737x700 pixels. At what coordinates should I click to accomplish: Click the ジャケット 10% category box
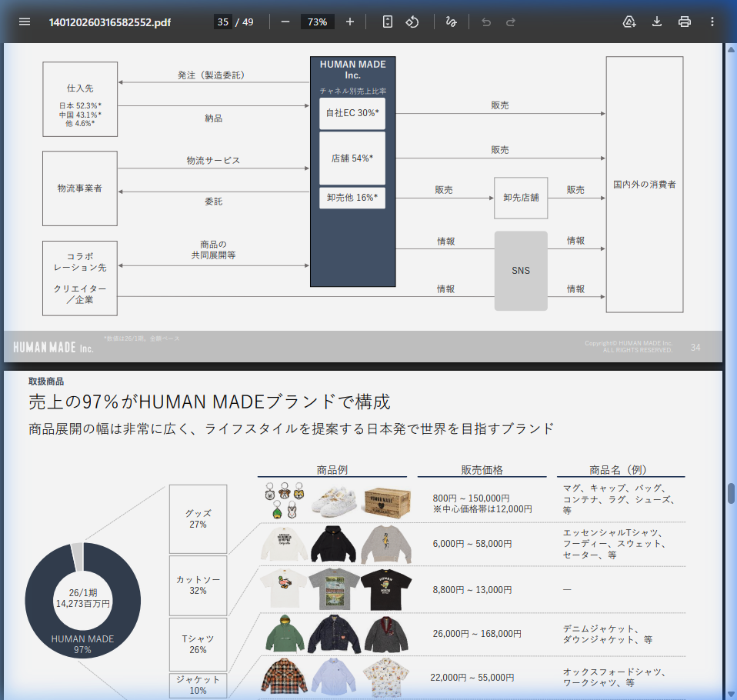pos(198,685)
